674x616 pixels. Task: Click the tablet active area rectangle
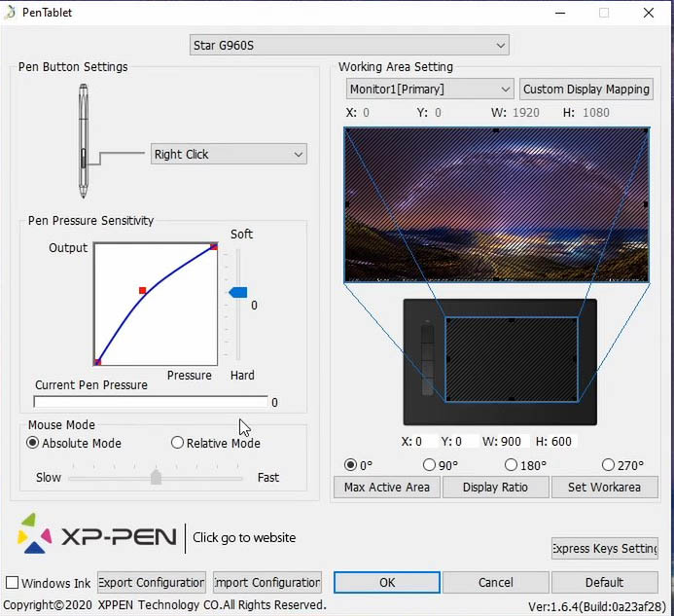[512, 360]
